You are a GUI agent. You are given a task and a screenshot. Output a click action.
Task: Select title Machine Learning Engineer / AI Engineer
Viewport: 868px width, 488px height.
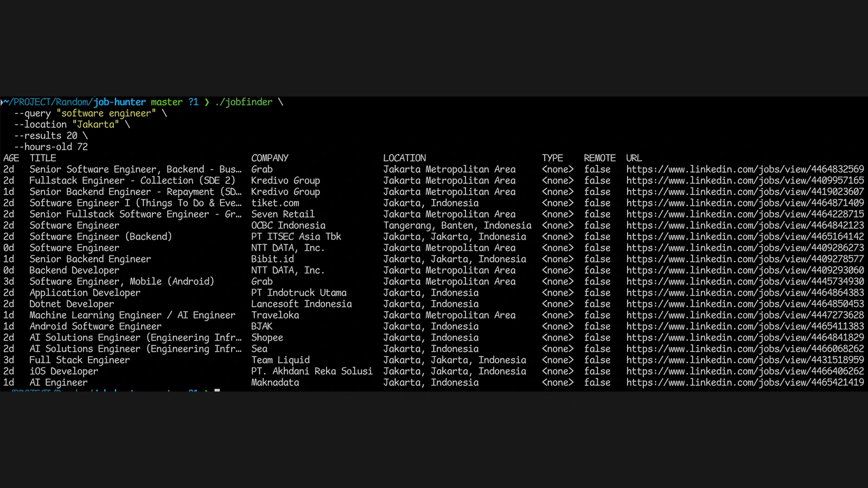(132, 315)
